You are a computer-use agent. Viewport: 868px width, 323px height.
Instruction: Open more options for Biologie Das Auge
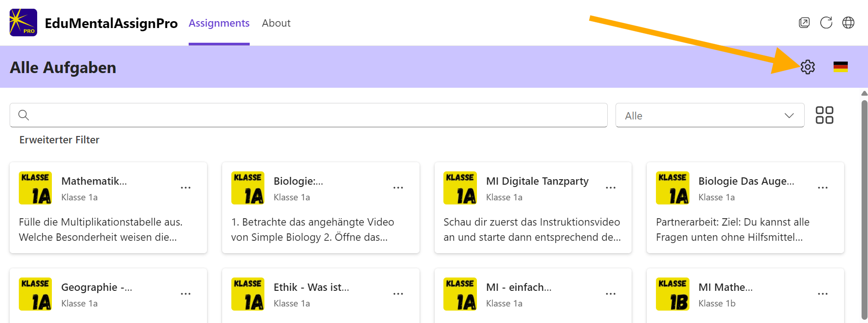(x=823, y=188)
